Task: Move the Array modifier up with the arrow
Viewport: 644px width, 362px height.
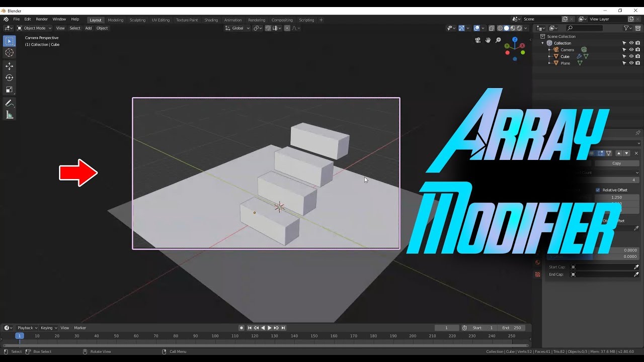Action: 619,153
